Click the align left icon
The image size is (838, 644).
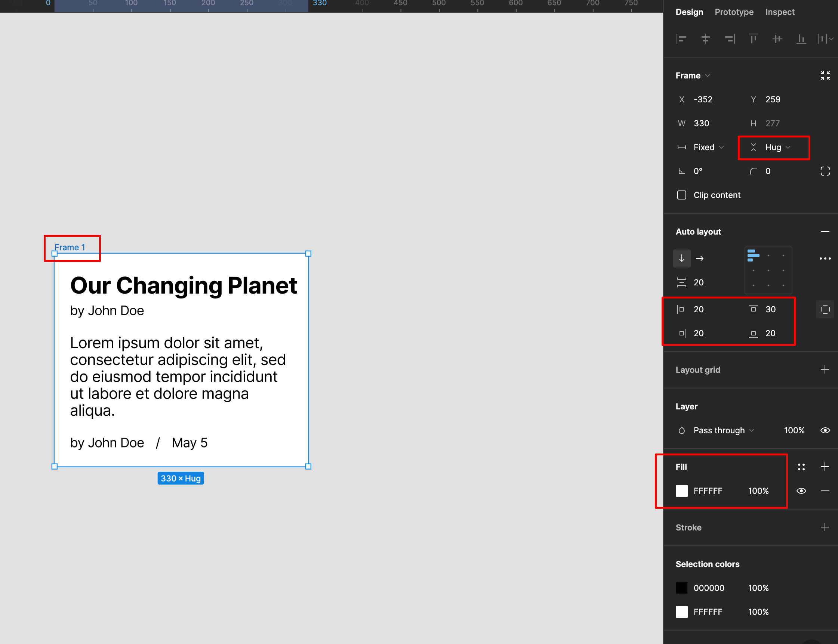click(x=681, y=39)
